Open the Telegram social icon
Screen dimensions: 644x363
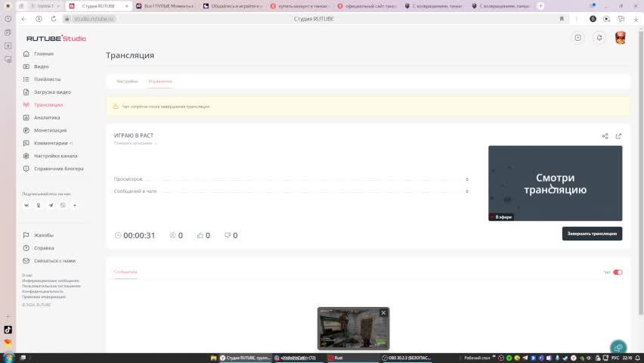pos(51,205)
